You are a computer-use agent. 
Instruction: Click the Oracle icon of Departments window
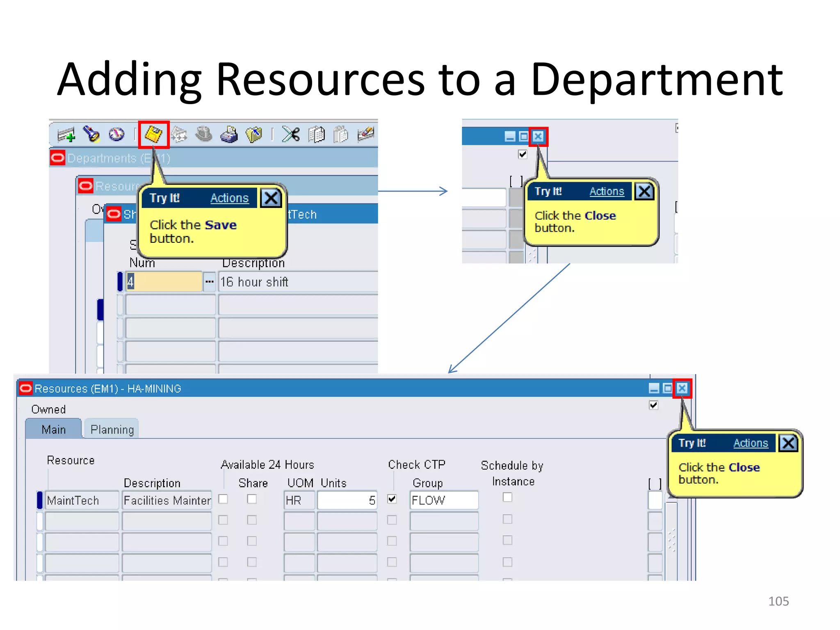pyautogui.click(x=57, y=158)
